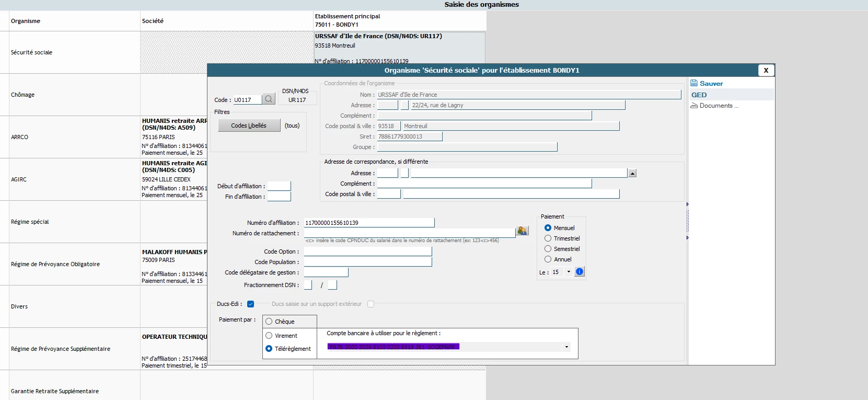This screenshot has height=400, width=868.
Task: Click the Codes Libellés filter button
Action: (x=249, y=125)
